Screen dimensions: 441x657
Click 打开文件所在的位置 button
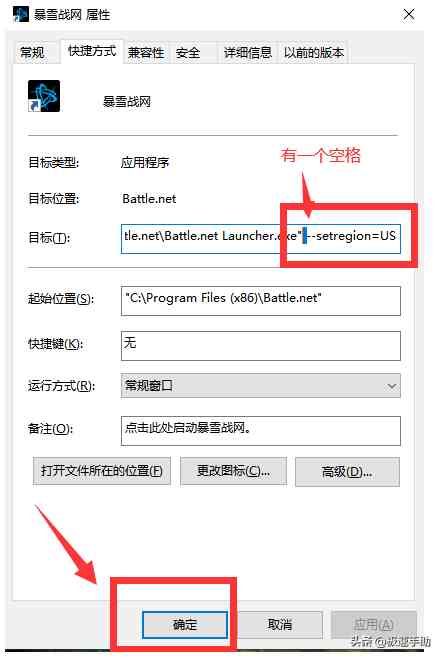tap(102, 471)
